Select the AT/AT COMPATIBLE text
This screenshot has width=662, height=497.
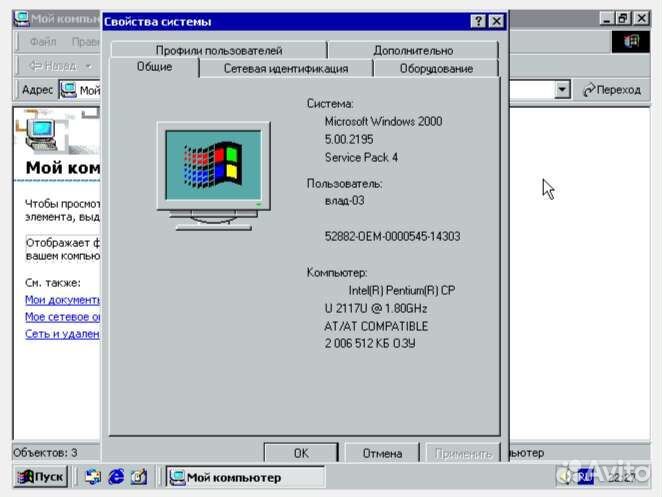tap(376, 326)
